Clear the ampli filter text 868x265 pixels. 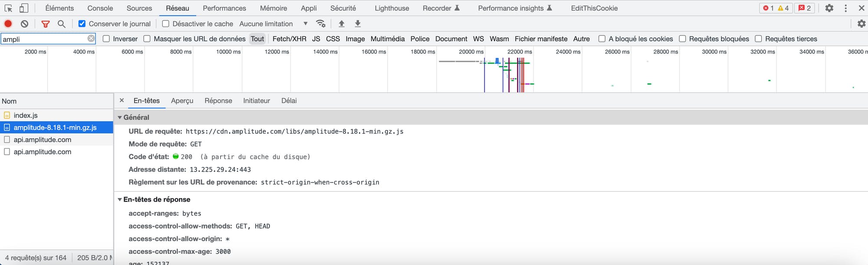91,39
